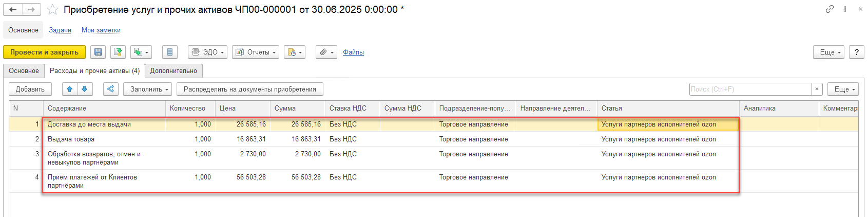
Task: Move row down with the blue arrow
Action: [x=85, y=89]
